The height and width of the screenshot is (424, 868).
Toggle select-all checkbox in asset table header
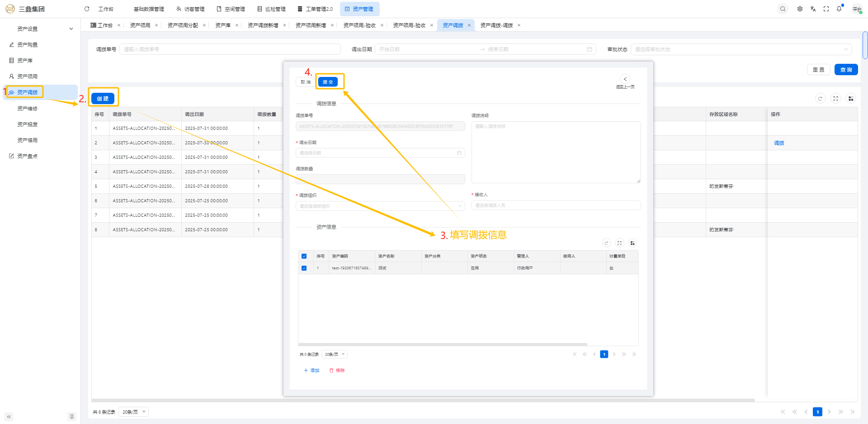coord(304,256)
